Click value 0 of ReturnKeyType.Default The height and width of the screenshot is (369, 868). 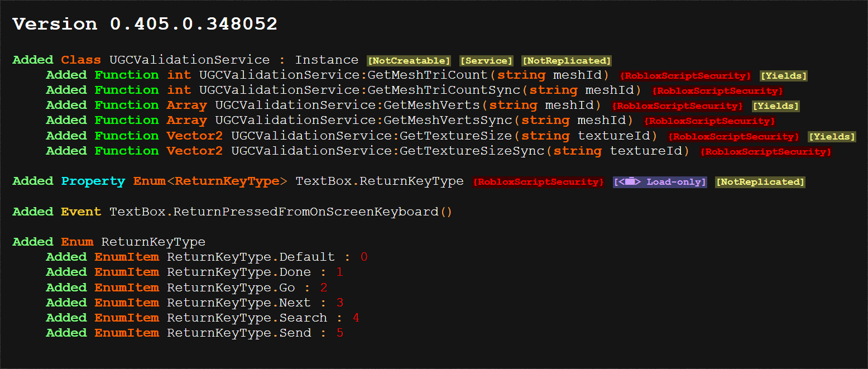(364, 257)
